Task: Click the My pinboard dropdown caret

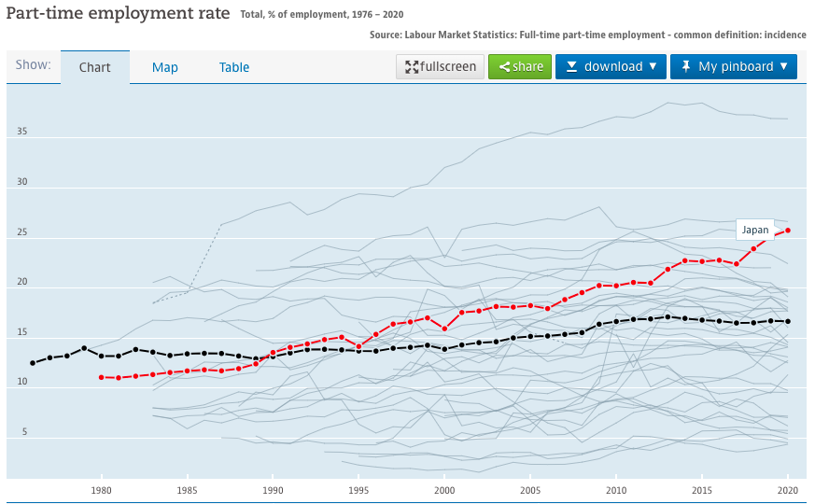Action: (784, 66)
